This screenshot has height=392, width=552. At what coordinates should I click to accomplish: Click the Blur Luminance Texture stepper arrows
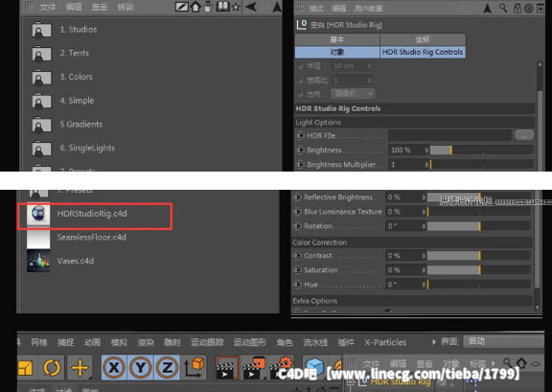point(424,212)
